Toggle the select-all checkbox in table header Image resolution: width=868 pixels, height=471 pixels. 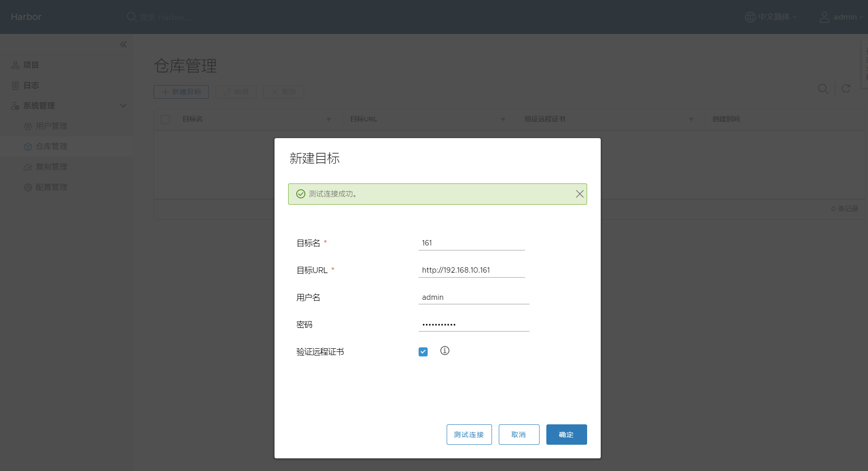click(165, 120)
